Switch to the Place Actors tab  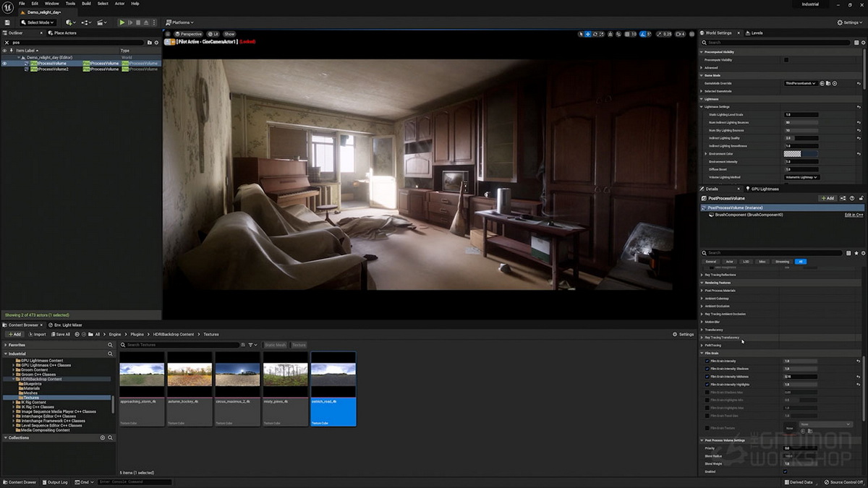(63, 33)
